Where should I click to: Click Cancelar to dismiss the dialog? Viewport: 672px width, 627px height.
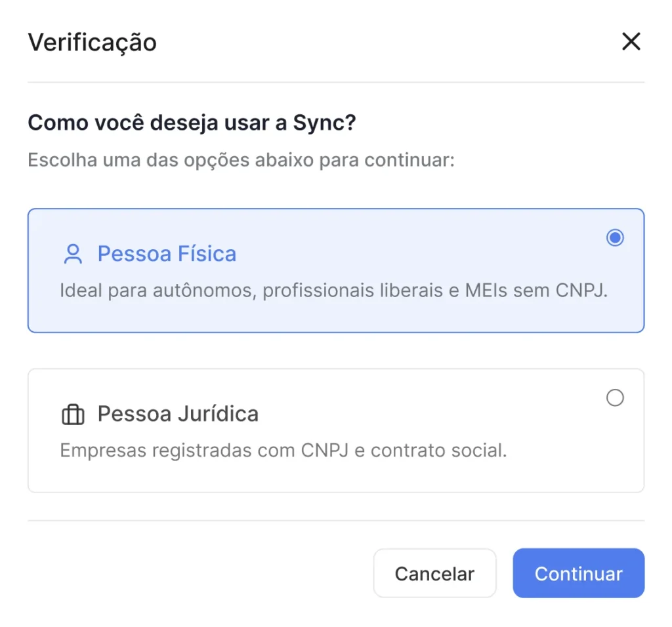click(434, 573)
